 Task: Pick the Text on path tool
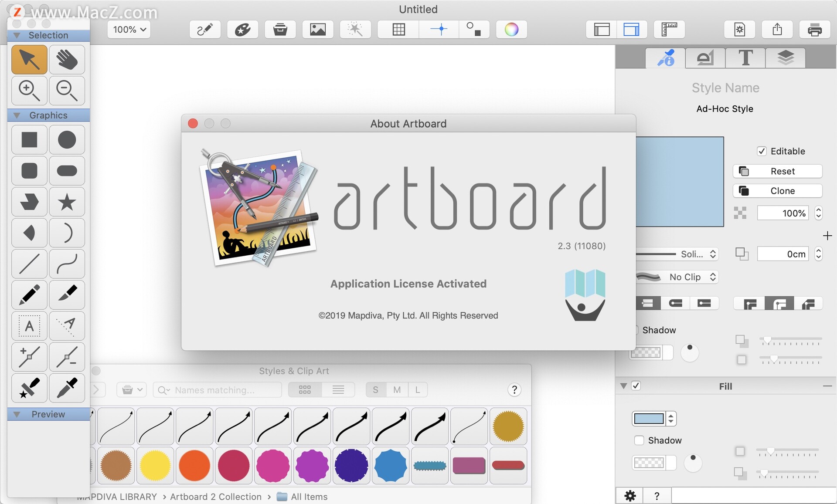pyautogui.click(x=67, y=326)
